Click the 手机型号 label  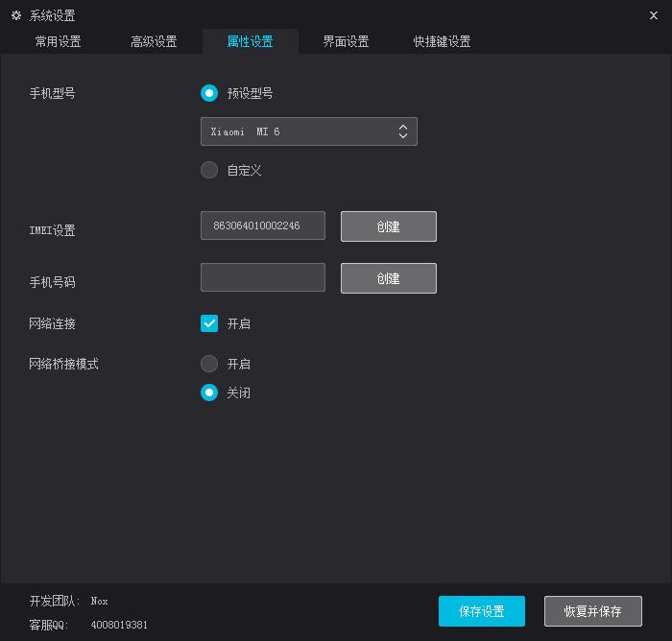tap(52, 93)
